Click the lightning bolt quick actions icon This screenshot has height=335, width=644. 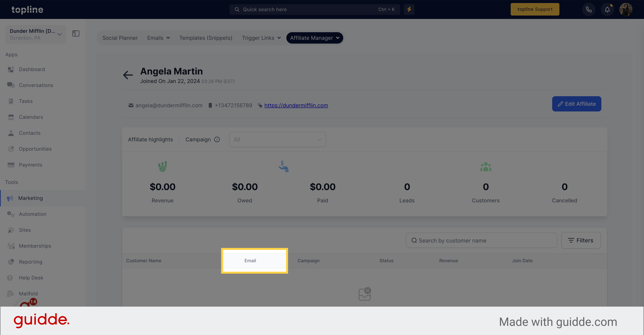tap(409, 9)
